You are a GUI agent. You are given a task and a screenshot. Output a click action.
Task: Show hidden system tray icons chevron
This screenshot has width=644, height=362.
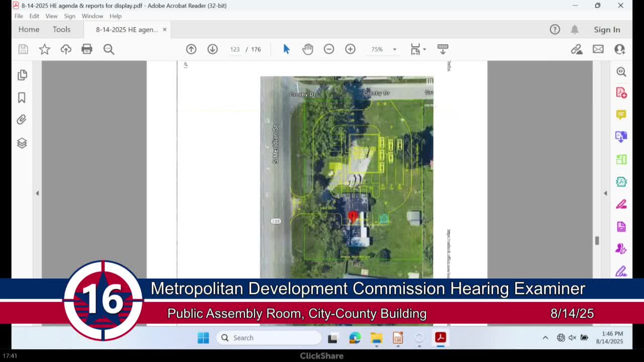tap(545, 338)
